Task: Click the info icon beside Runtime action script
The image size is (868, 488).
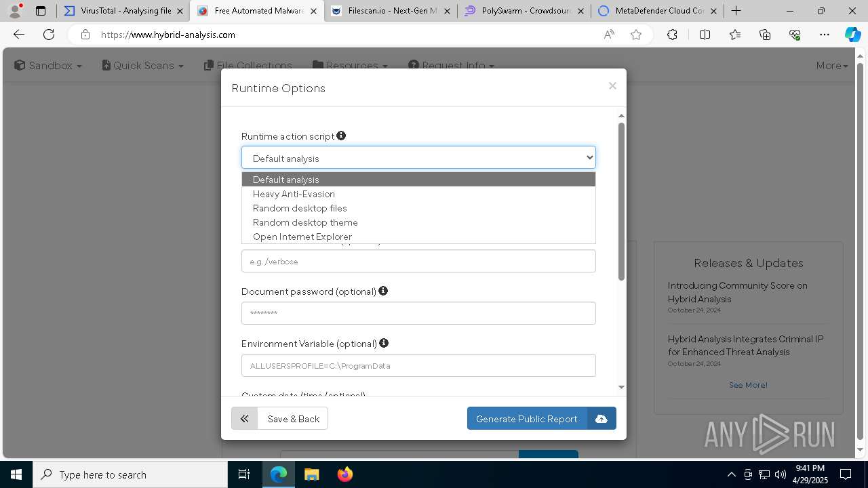Action: point(341,136)
